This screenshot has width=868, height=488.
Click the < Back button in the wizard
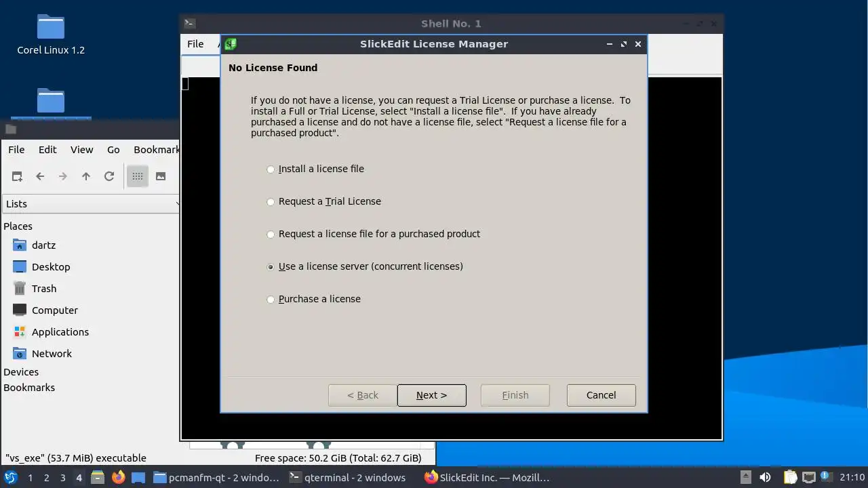pos(363,395)
